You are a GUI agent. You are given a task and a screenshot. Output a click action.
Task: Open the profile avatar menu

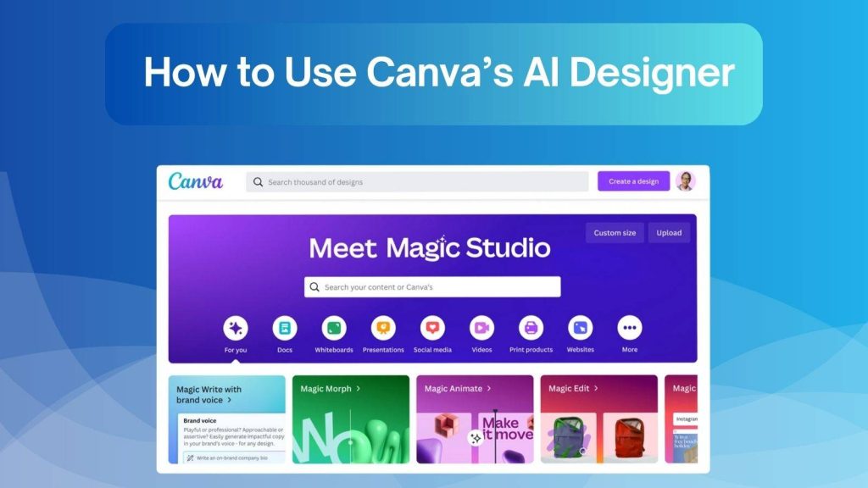[687, 180]
